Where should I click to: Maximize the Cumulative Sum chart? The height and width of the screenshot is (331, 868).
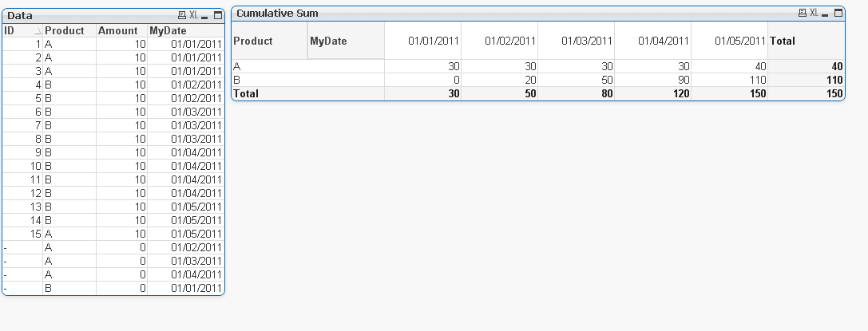(838, 14)
